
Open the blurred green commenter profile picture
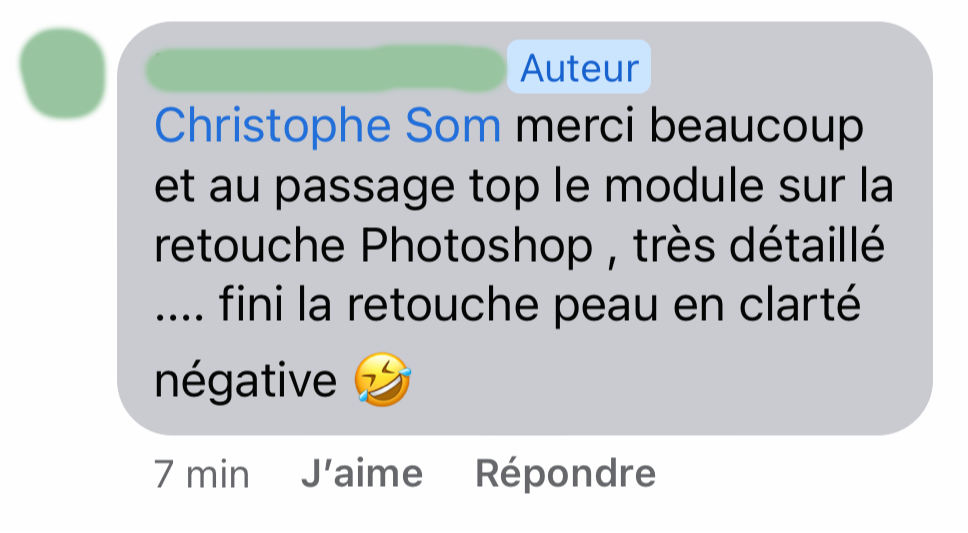pos(62,73)
